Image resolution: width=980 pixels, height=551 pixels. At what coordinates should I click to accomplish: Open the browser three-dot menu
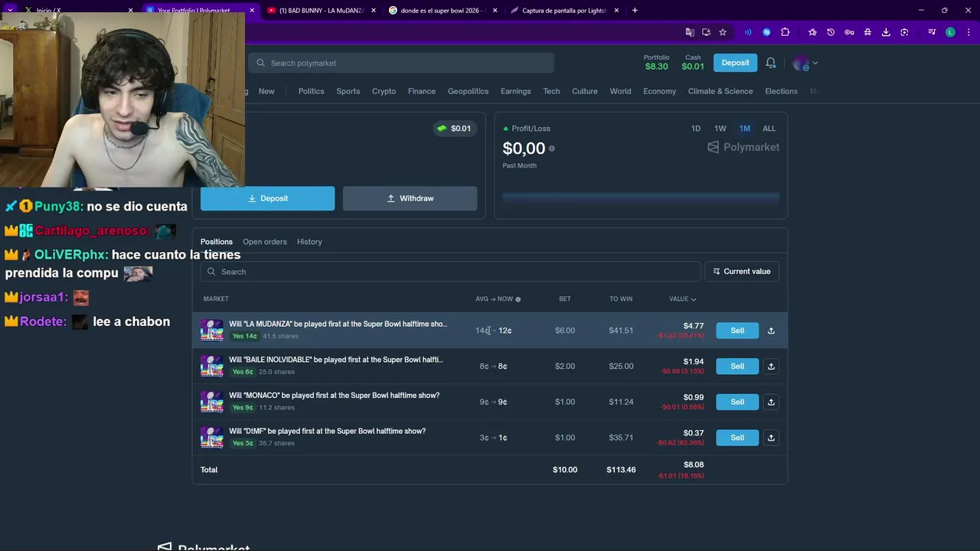[x=967, y=32]
